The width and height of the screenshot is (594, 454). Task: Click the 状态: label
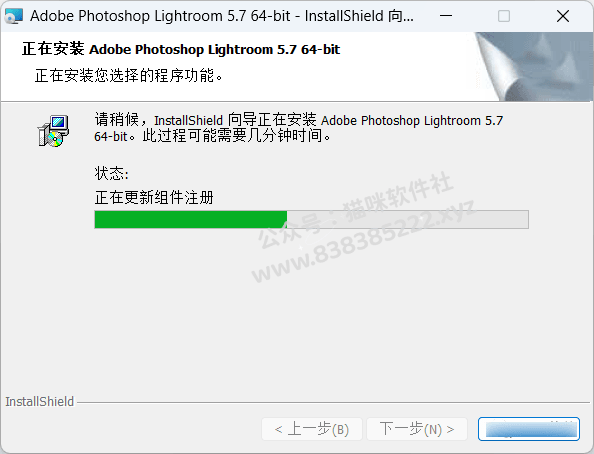(111, 174)
